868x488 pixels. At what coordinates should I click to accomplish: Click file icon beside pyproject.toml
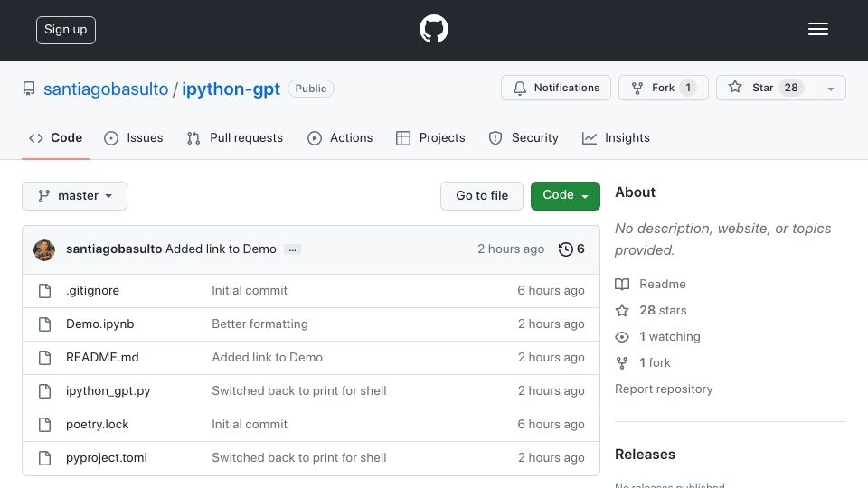click(x=45, y=458)
